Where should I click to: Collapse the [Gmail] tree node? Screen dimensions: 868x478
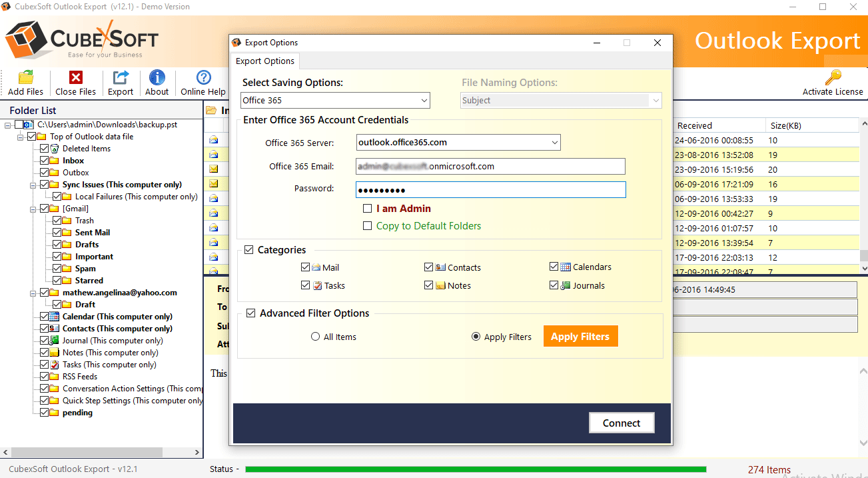(33, 209)
